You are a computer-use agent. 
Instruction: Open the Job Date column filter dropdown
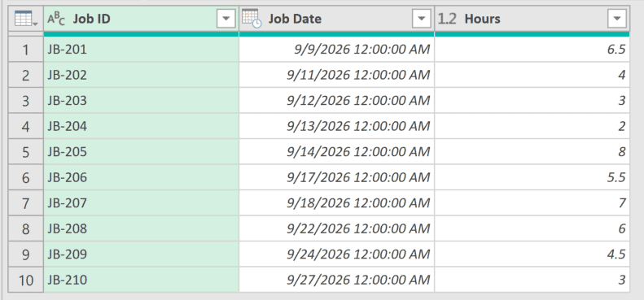422,19
